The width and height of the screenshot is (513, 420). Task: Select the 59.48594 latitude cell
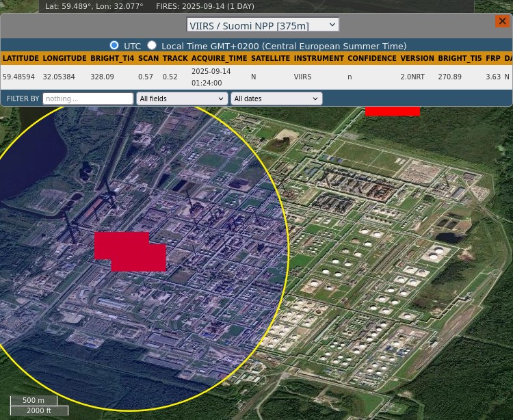[18, 77]
